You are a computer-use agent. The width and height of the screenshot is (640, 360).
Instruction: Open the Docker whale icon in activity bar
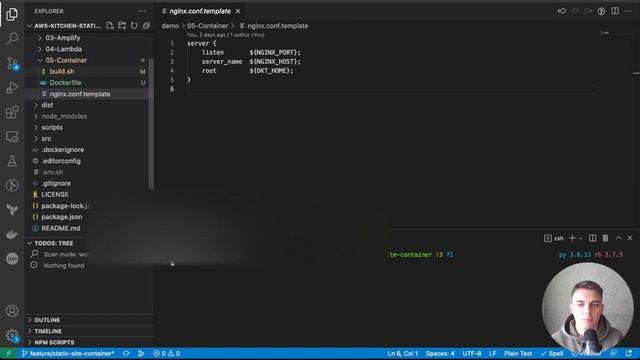tap(12, 234)
